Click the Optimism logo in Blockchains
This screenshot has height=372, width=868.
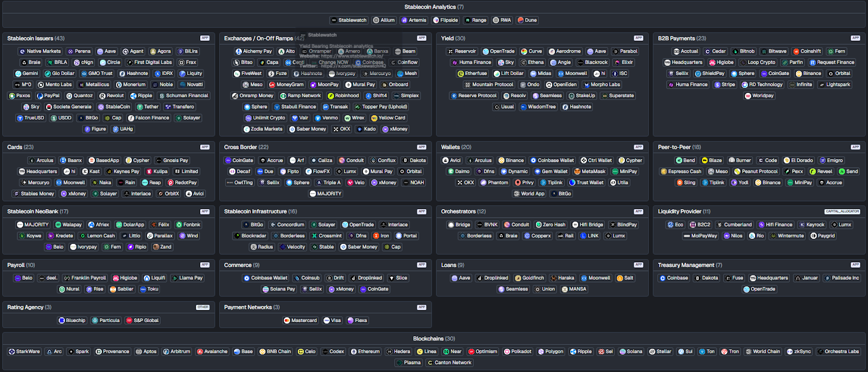point(471,351)
